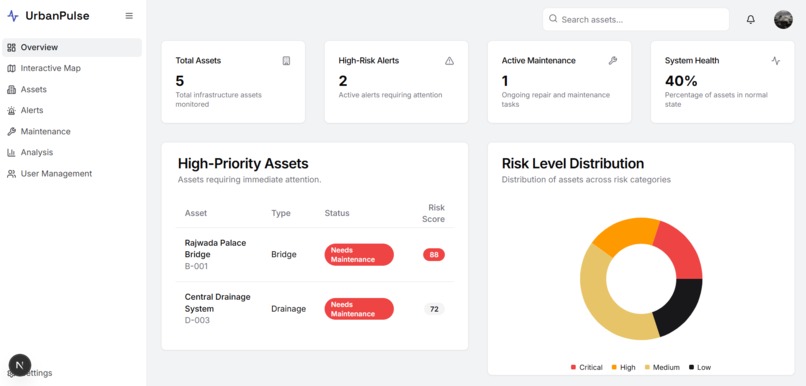Select the Central Drainage System asset name
Image resolution: width=806 pixels, height=386 pixels.
click(217, 303)
